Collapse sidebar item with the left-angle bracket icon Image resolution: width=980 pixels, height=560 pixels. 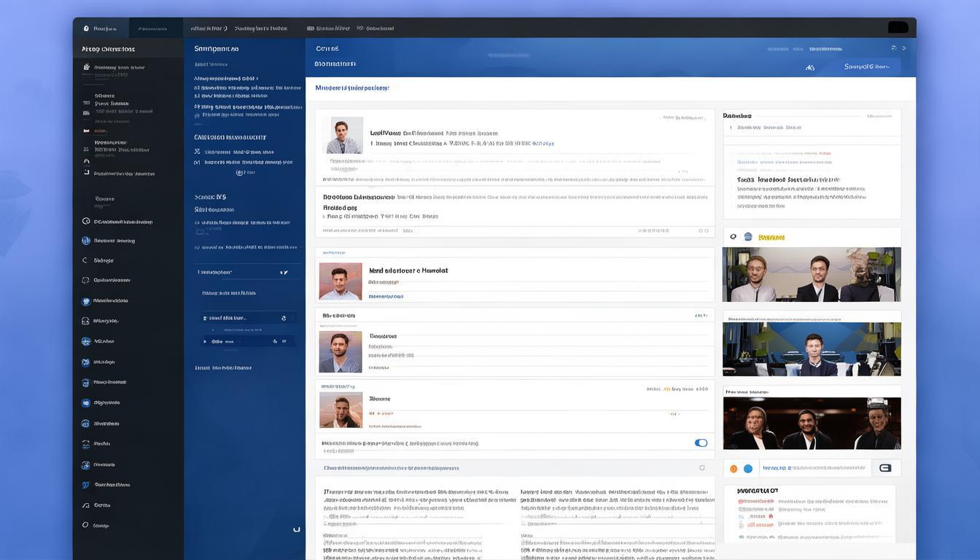pos(85,260)
